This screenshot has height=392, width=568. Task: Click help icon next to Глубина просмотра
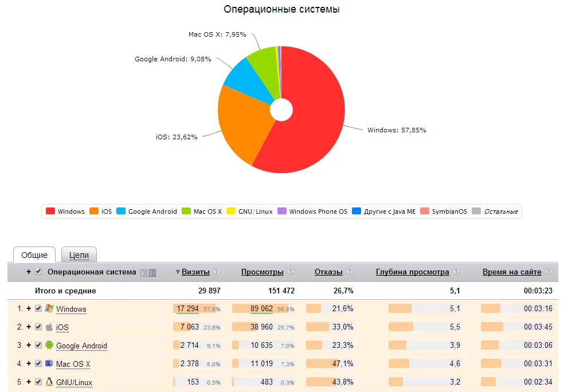[456, 272]
